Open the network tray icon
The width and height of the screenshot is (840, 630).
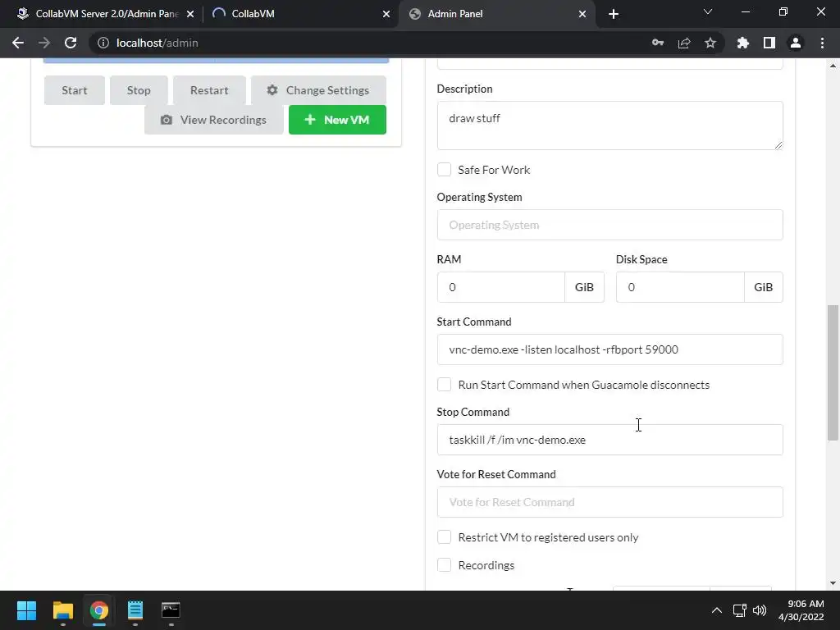pos(740,610)
